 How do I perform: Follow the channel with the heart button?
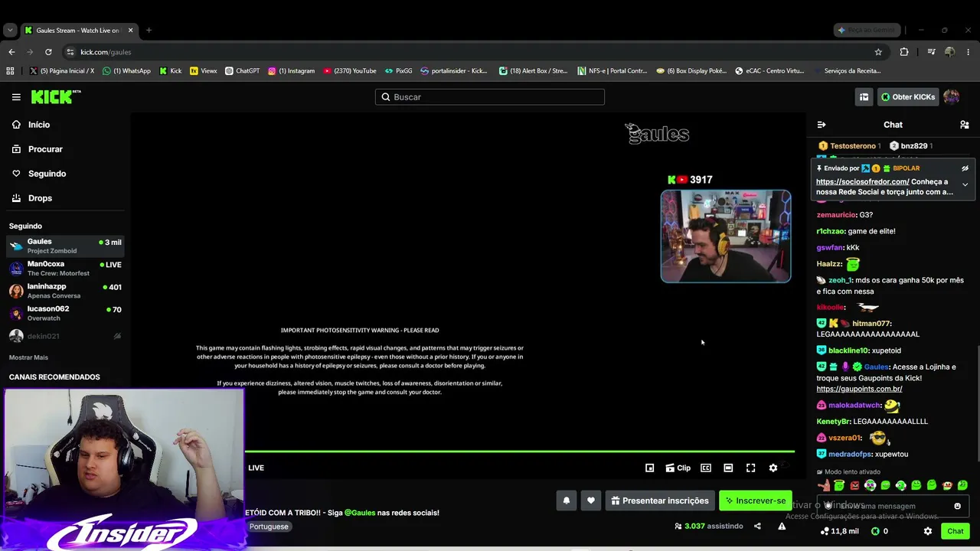coord(590,500)
